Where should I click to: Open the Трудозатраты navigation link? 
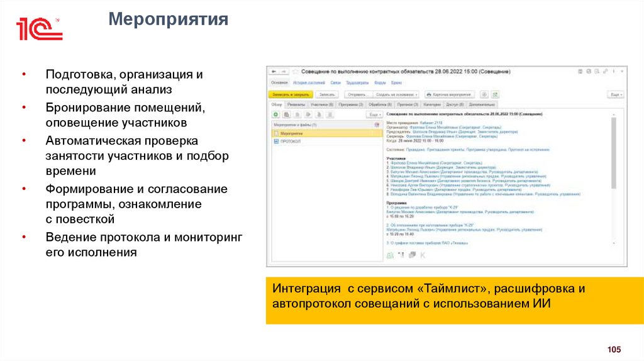click(357, 82)
